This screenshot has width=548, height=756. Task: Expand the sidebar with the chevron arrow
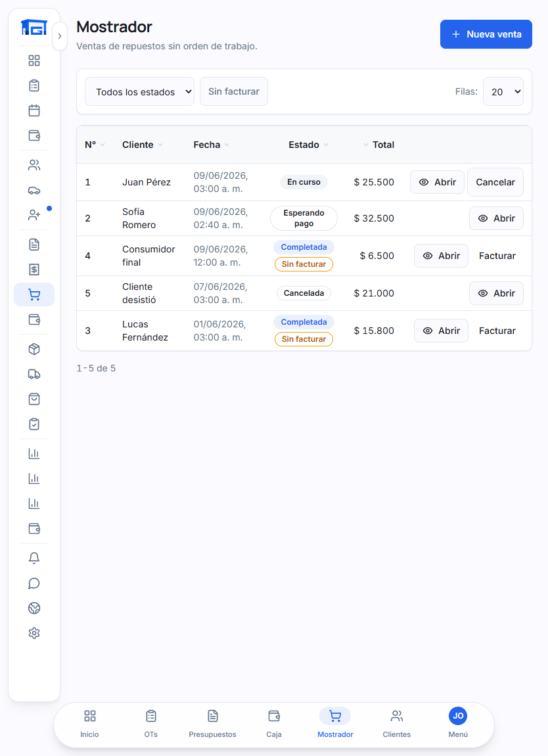point(60,36)
